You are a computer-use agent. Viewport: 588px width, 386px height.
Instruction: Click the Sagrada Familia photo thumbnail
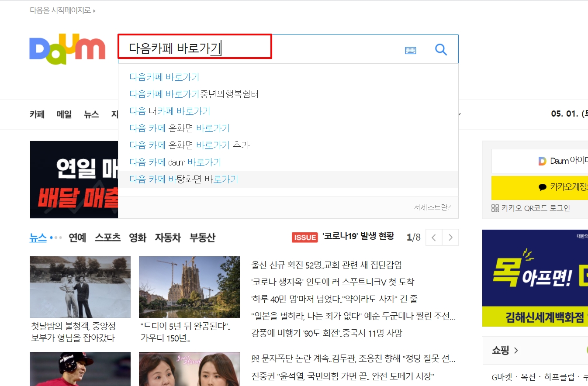[x=189, y=287]
